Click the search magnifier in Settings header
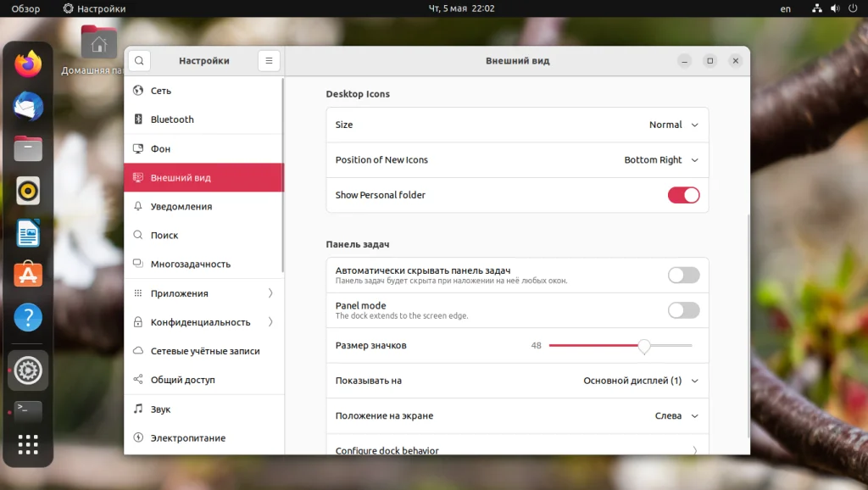Image resolution: width=868 pixels, height=490 pixels. [138, 60]
